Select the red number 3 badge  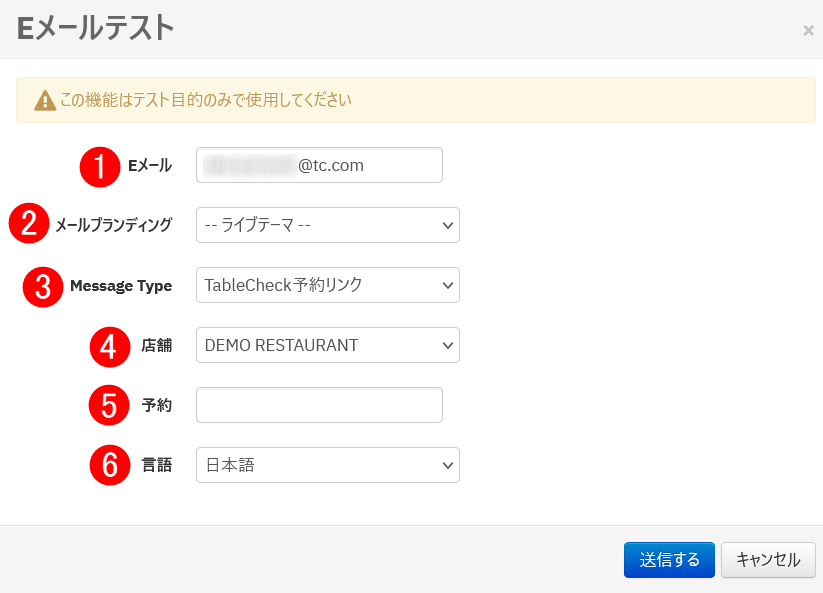43,286
